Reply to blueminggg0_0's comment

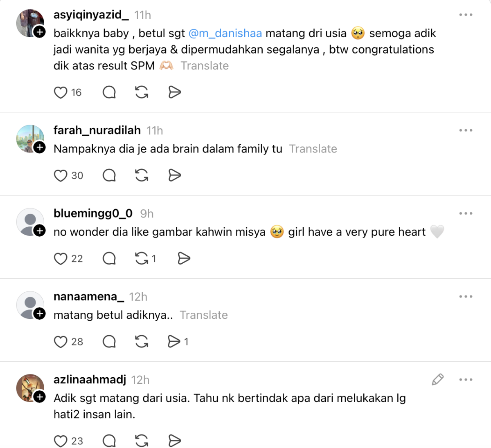(109, 258)
